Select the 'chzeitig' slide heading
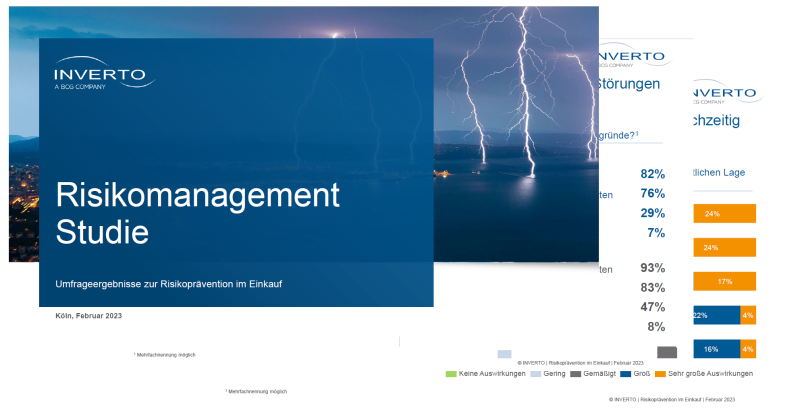 pyautogui.click(x=716, y=121)
